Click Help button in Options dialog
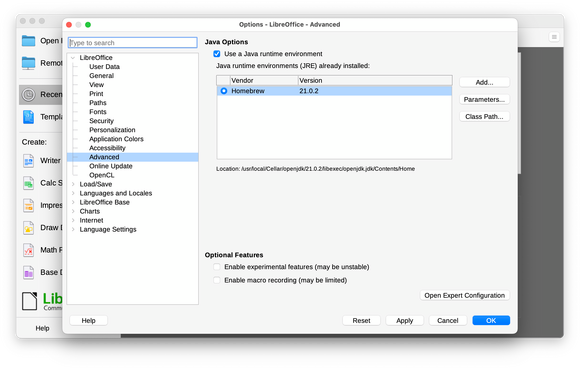 pyautogui.click(x=88, y=321)
